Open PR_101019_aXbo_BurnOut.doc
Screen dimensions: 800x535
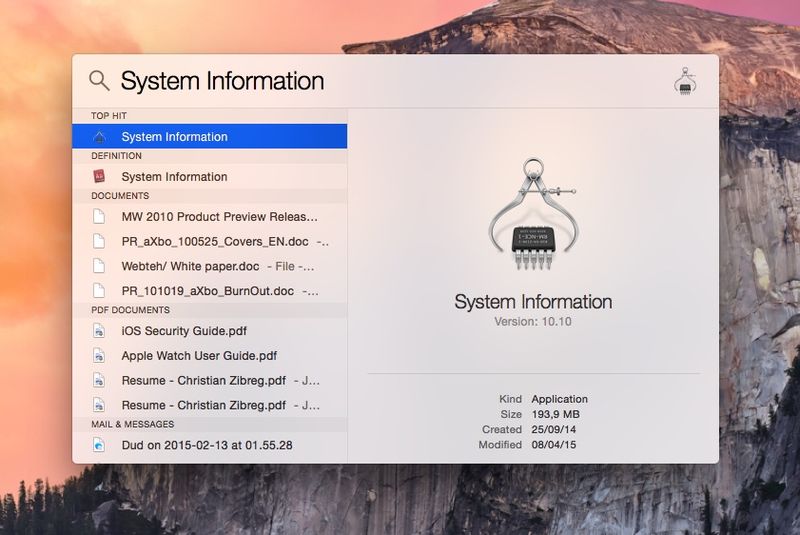[210, 291]
